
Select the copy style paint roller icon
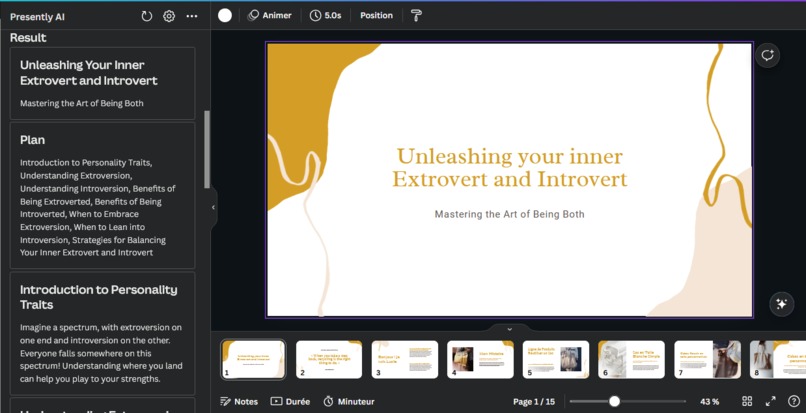416,15
